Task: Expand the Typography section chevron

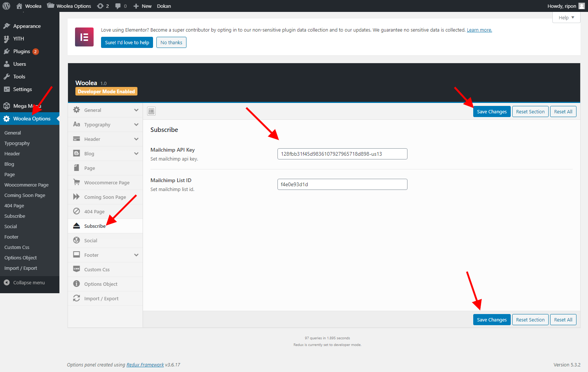Action: 136,124
